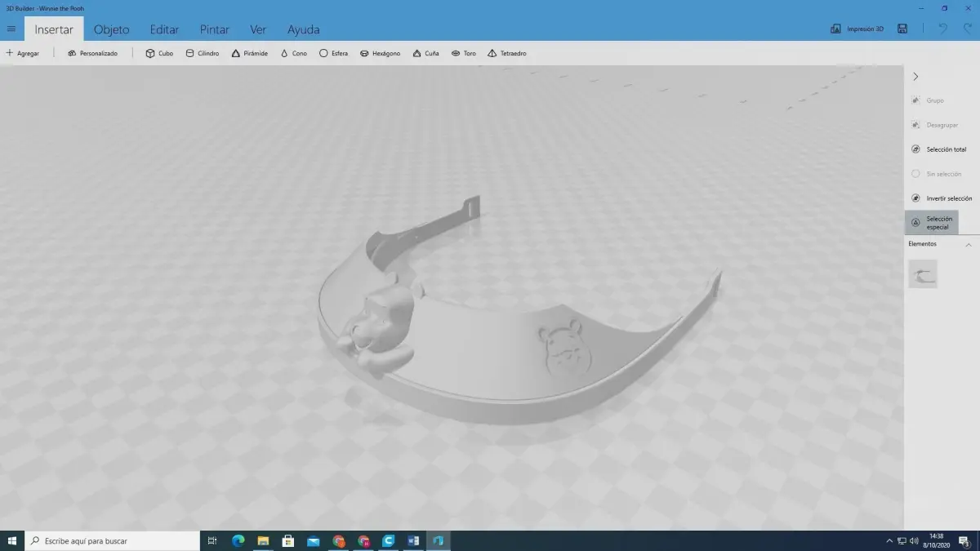
Task: Insert a Cono shape
Action: [x=294, y=53]
